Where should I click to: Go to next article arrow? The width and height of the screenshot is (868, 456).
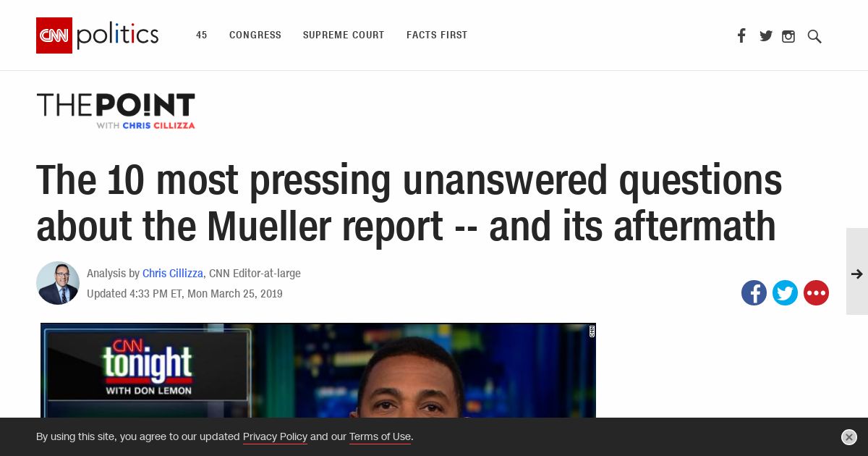pos(857,274)
